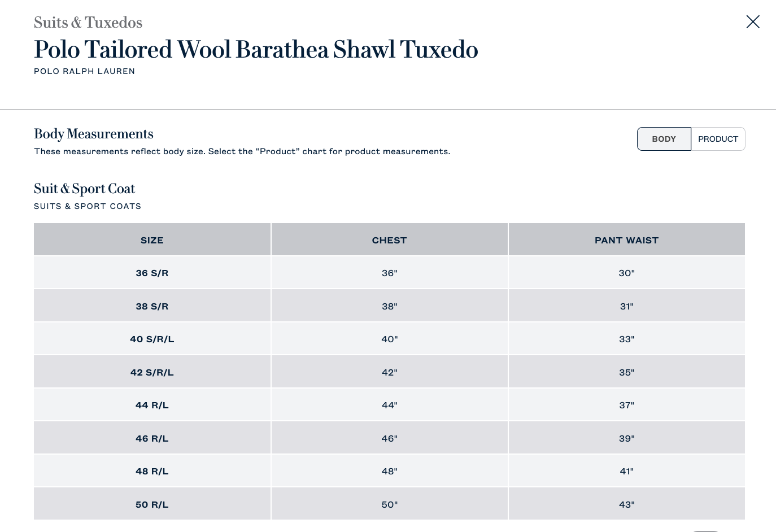
Task: Select the 48 R/L size cell
Action: [x=152, y=471]
